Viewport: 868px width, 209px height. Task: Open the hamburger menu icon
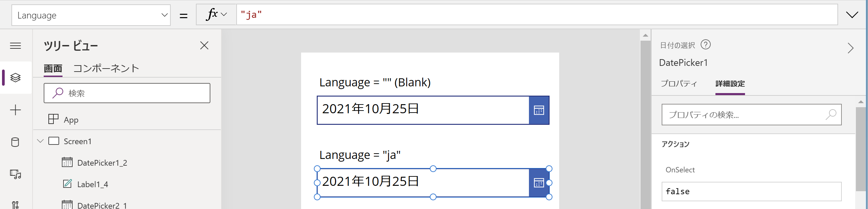pos(15,45)
